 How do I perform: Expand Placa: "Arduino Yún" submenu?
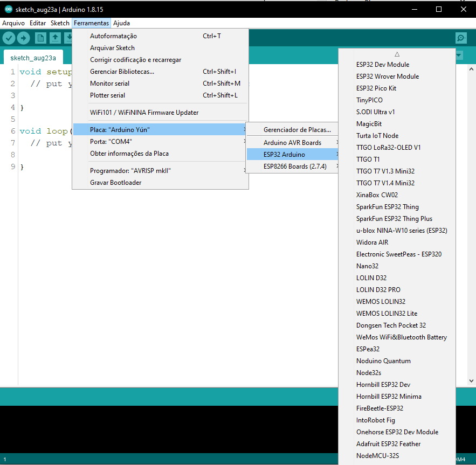tap(160, 130)
